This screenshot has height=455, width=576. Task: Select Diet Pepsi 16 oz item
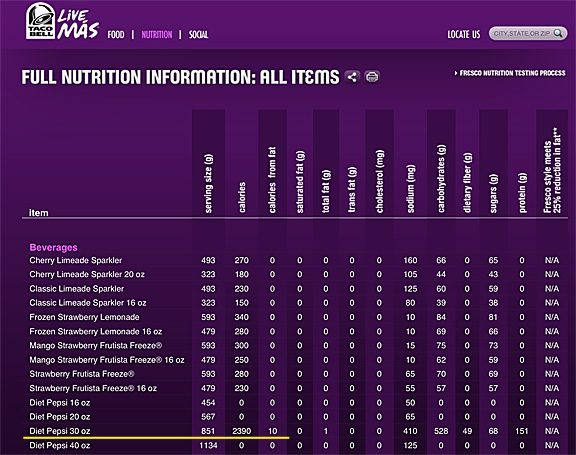click(x=60, y=402)
